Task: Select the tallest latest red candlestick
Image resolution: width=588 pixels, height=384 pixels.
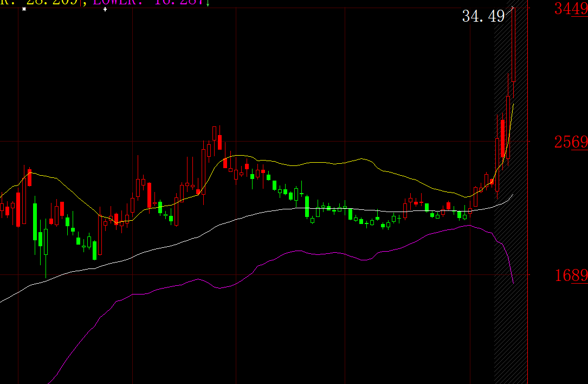Action: pyautogui.click(x=513, y=44)
